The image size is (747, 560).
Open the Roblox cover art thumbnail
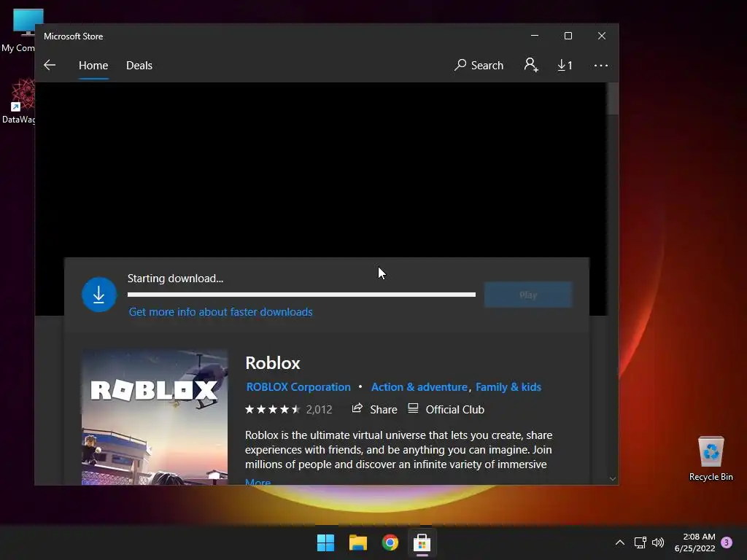(x=155, y=418)
